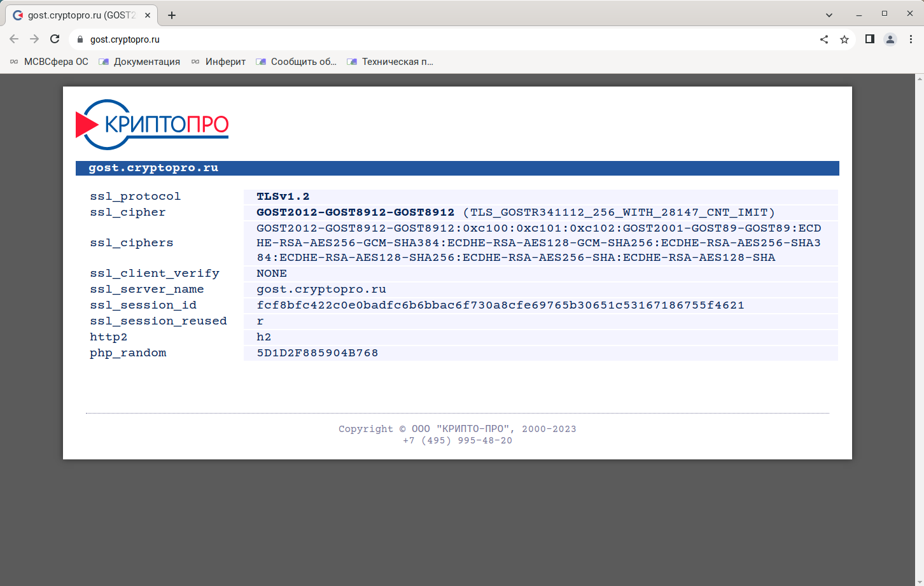Click the ssl_session_reused label

(x=158, y=321)
